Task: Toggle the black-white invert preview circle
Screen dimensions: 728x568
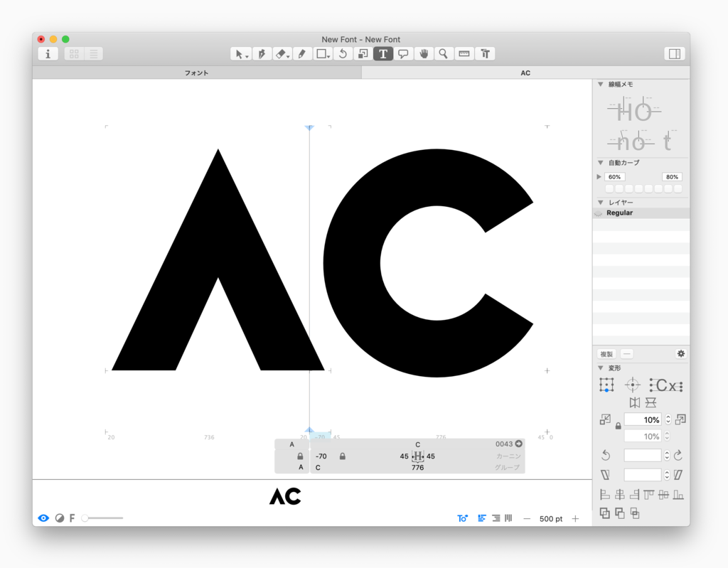Action: 60,518
